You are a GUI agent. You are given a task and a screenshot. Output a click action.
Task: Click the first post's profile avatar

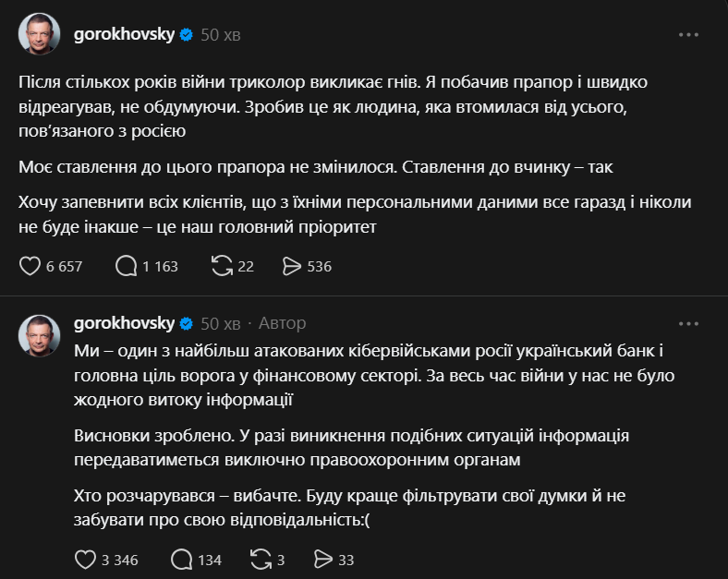(39, 35)
